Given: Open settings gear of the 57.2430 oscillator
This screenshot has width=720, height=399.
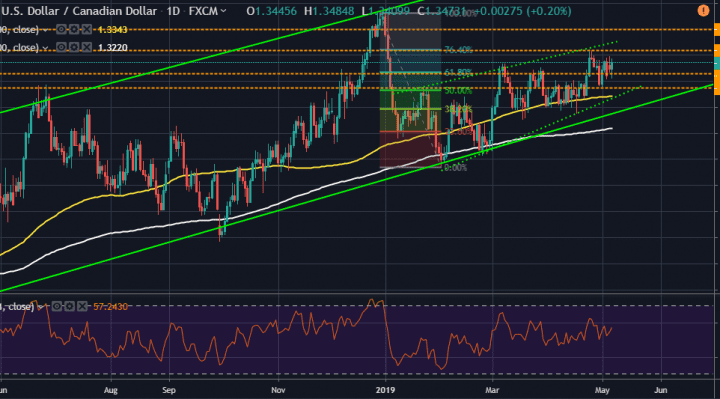Looking at the screenshot, I should [69, 306].
